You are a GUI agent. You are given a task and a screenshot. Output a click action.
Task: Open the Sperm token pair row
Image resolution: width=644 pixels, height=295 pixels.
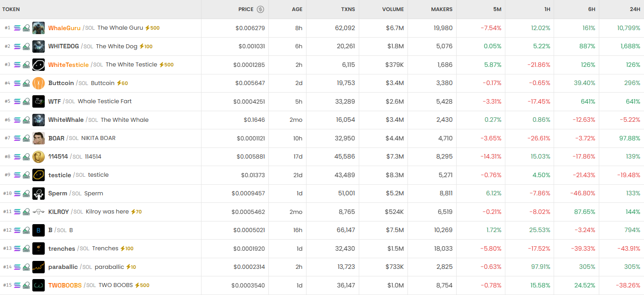point(58,194)
